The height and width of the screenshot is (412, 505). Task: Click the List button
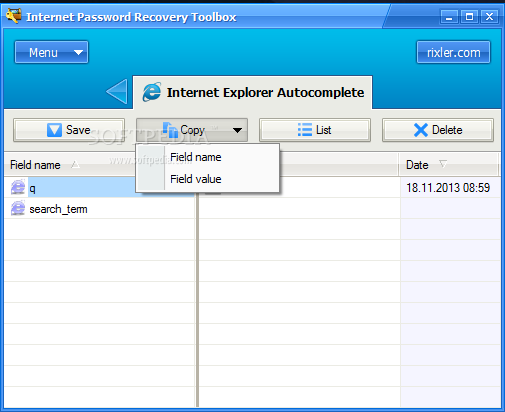pos(315,130)
